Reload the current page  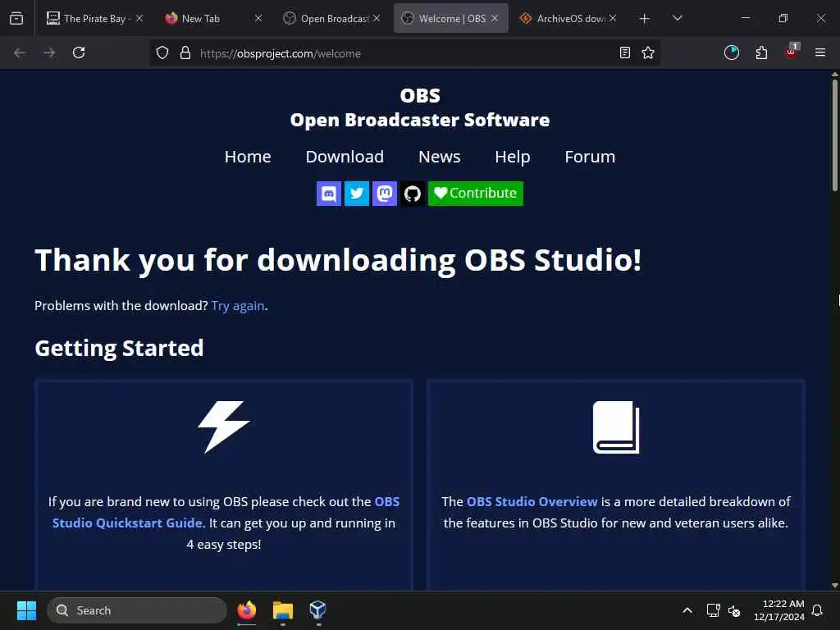79,52
